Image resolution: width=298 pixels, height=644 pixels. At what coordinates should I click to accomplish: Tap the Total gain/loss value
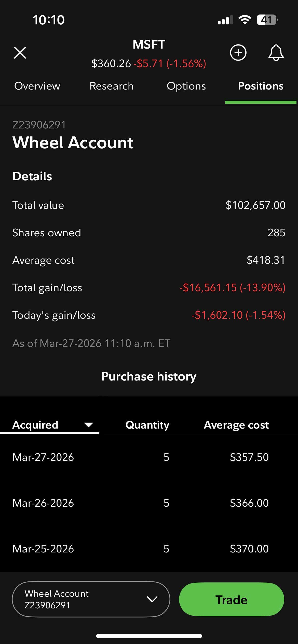[232, 288]
